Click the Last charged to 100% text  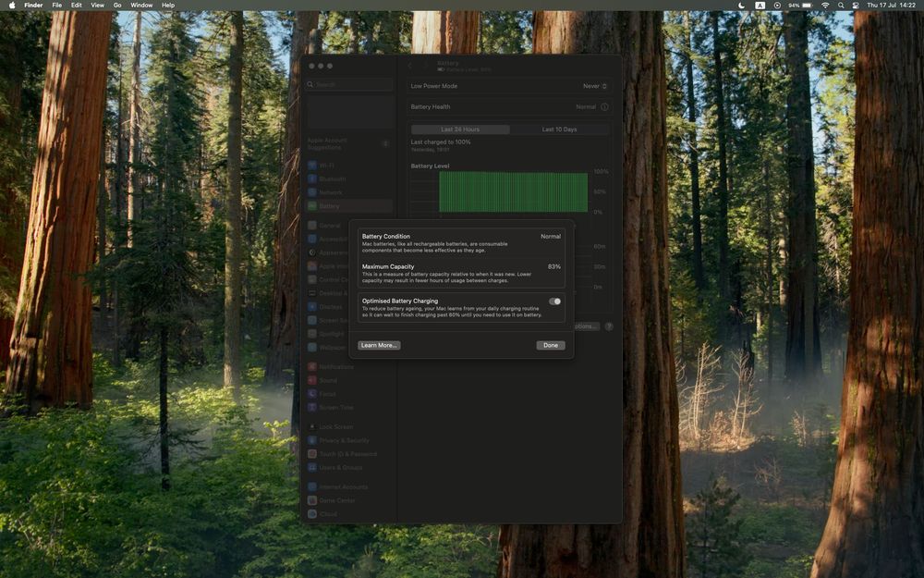(x=440, y=142)
